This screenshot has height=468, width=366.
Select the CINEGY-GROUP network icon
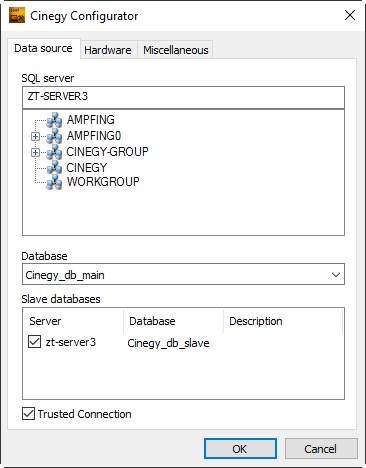tap(54, 152)
